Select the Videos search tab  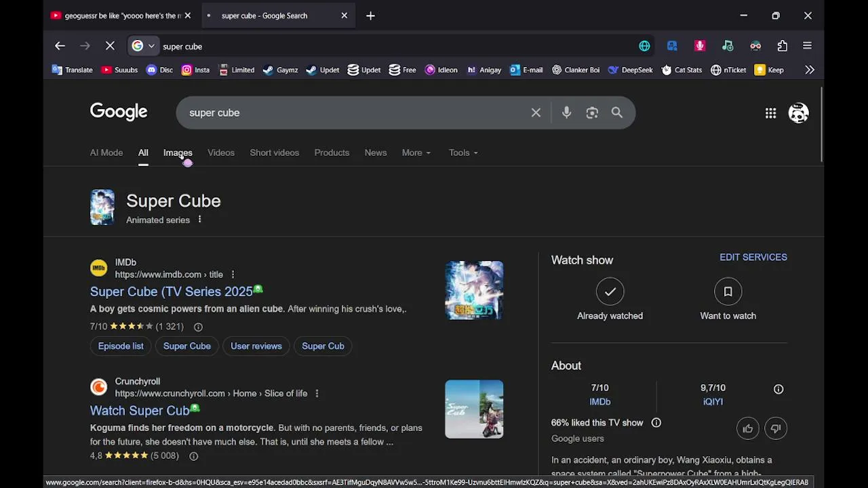tap(221, 152)
